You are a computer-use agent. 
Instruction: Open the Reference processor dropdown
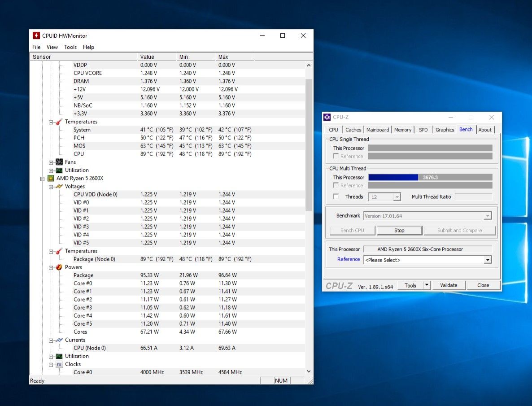pyautogui.click(x=487, y=260)
